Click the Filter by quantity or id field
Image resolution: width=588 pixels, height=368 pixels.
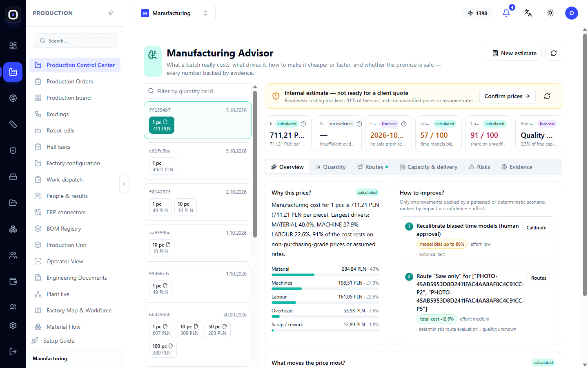point(198,91)
